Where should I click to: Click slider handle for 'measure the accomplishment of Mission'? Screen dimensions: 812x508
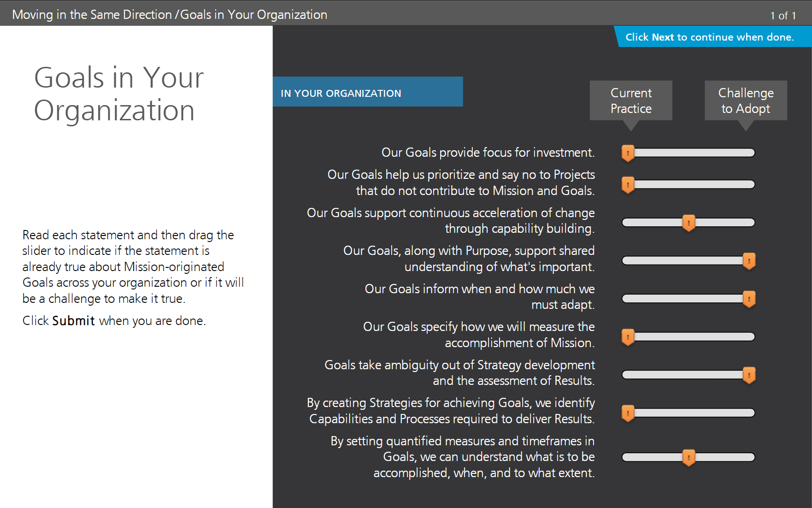(628, 337)
